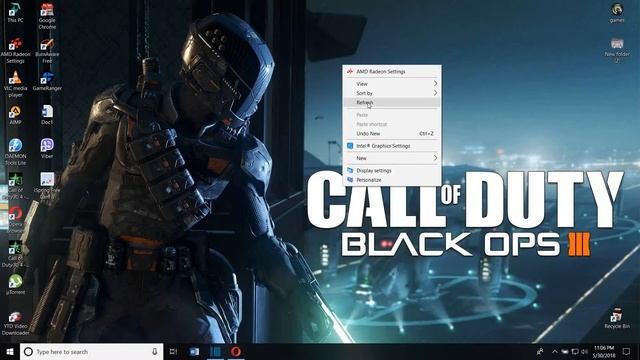Image resolution: width=640 pixels, height=360 pixels.
Task: Open Display settings from the context menu
Action: tap(392, 171)
